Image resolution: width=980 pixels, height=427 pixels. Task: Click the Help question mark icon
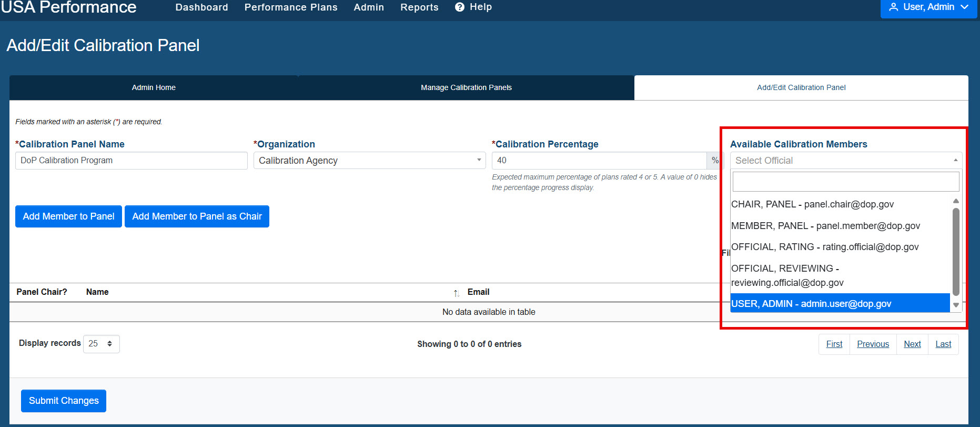coord(460,7)
